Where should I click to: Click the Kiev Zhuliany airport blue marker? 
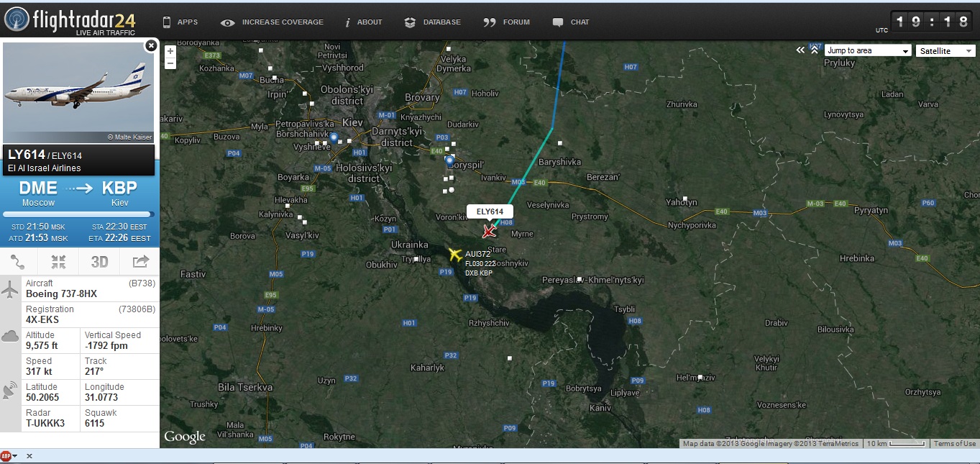point(334,137)
